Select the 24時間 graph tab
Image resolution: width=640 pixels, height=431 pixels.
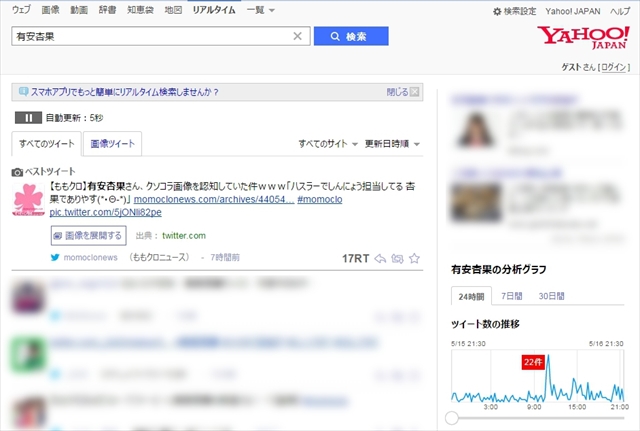[471, 296]
